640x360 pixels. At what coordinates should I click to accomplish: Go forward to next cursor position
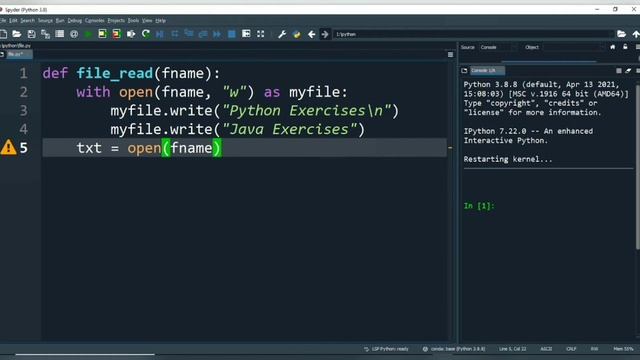coord(325,34)
